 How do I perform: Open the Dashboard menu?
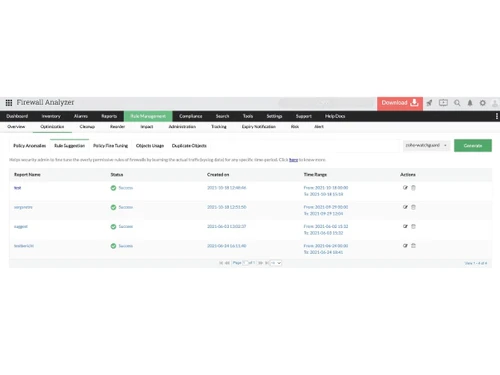[x=17, y=116]
